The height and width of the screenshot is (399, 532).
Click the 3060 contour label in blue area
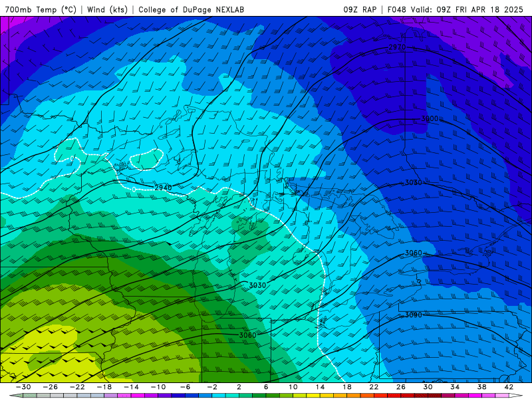tap(414, 253)
